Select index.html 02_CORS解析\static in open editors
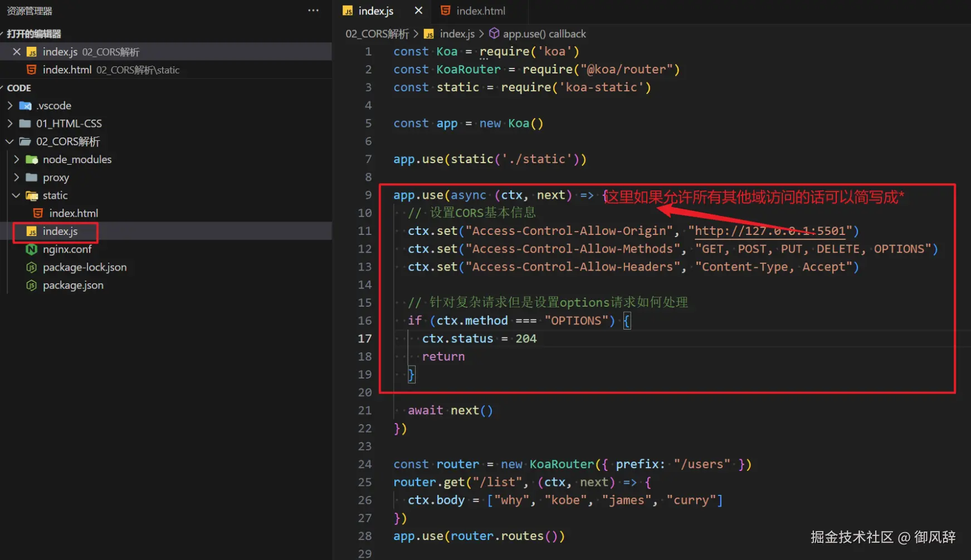This screenshot has height=560, width=971. click(166, 70)
